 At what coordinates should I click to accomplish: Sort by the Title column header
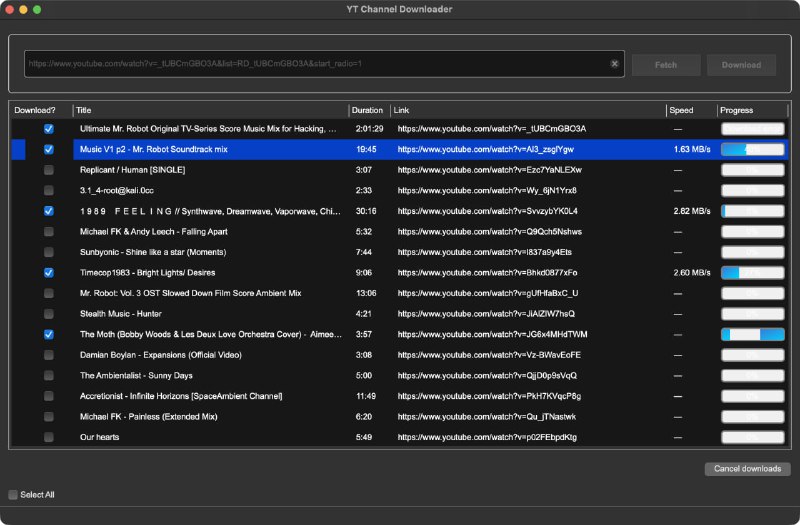210,110
